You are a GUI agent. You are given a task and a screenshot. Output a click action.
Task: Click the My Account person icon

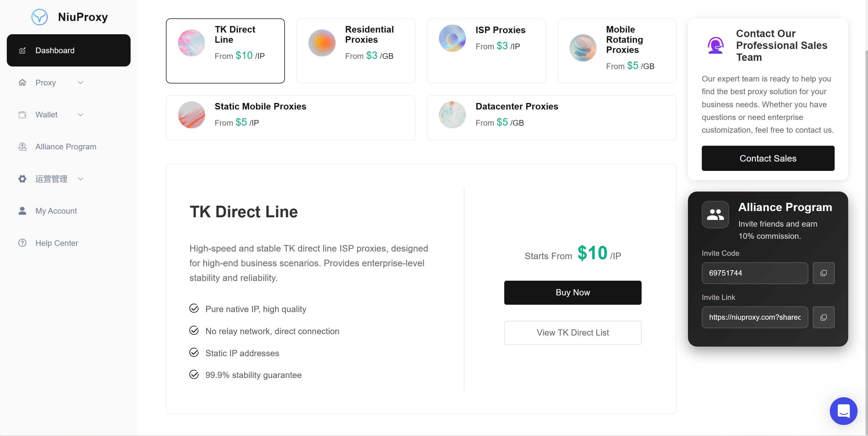click(22, 211)
